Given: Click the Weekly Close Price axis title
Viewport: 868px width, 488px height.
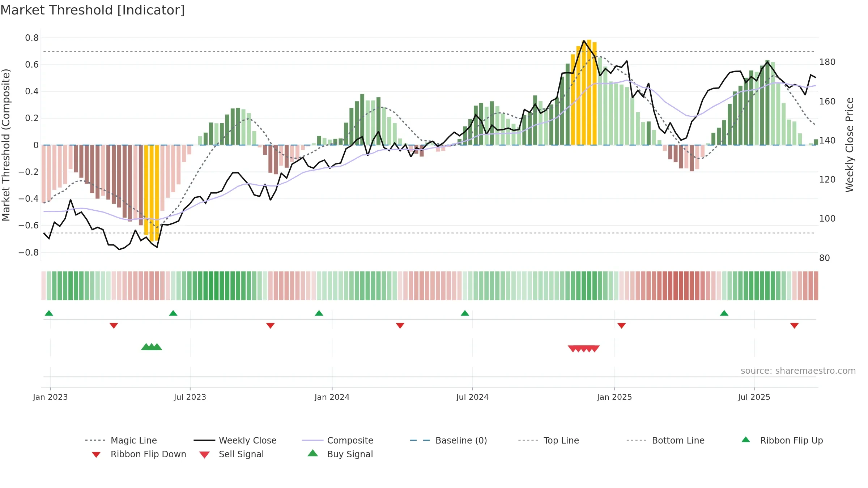Looking at the screenshot, I should pos(850,145).
